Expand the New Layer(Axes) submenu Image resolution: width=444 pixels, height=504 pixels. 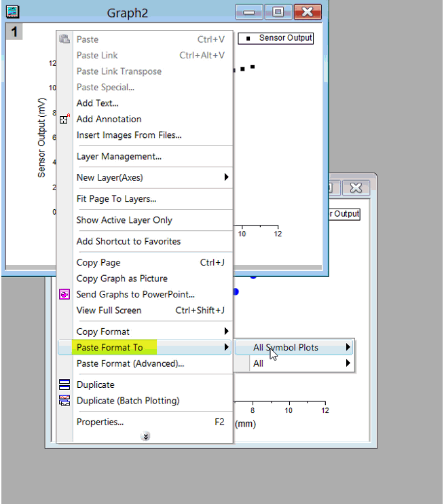click(226, 178)
